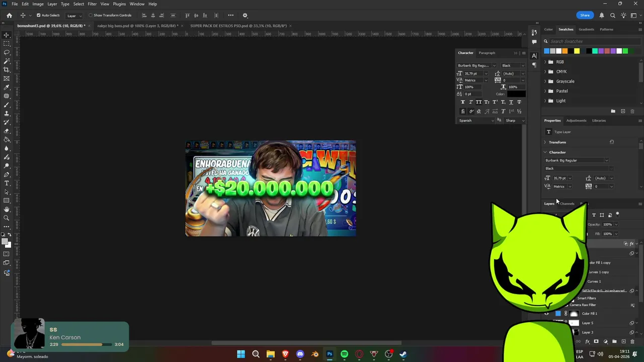This screenshot has width=644, height=362.
Task: Switch to the Channels tab
Action: click(x=567, y=204)
